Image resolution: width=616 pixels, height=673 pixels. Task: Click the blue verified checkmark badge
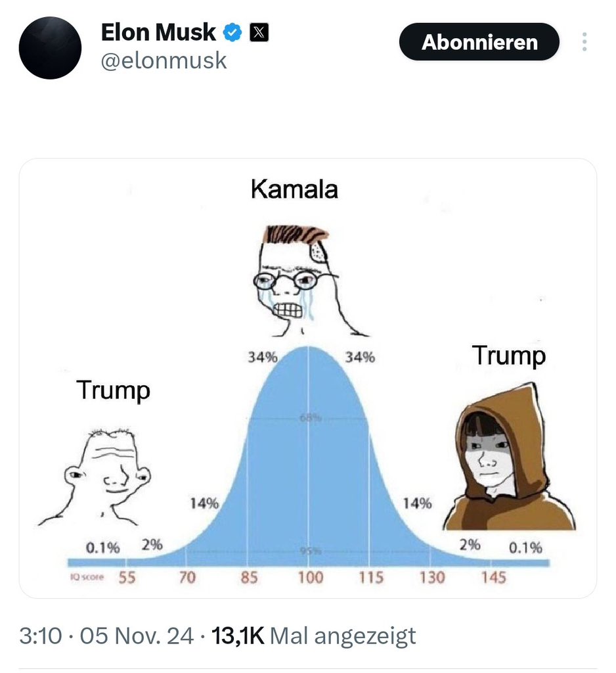click(232, 33)
